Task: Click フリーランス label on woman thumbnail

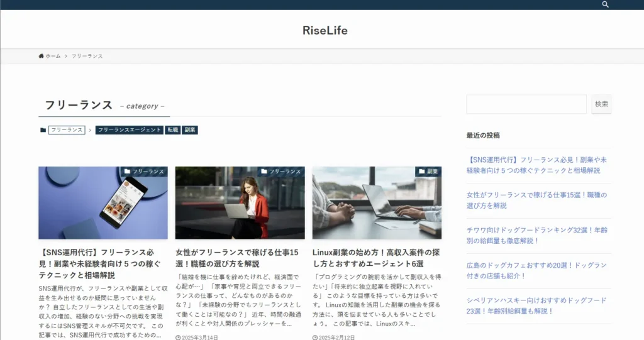Action: [x=281, y=171]
